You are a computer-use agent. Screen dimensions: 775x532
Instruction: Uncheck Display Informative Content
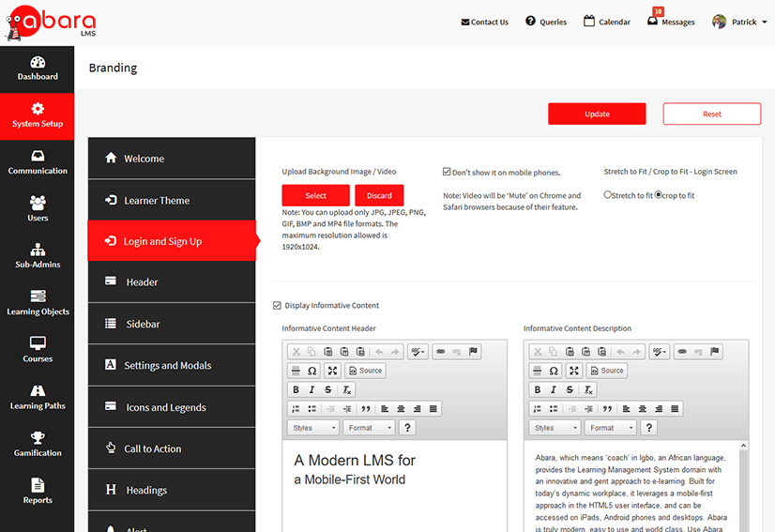(278, 306)
